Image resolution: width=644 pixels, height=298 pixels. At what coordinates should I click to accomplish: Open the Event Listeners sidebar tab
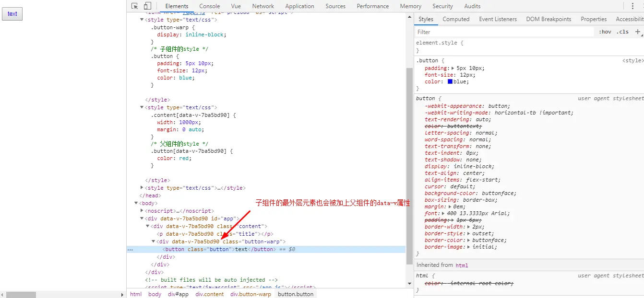point(498,19)
